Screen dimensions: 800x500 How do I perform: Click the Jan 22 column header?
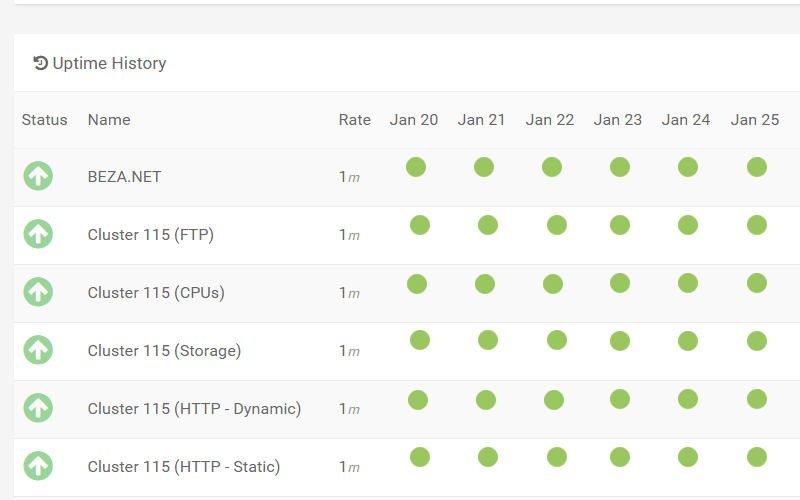[x=550, y=120]
